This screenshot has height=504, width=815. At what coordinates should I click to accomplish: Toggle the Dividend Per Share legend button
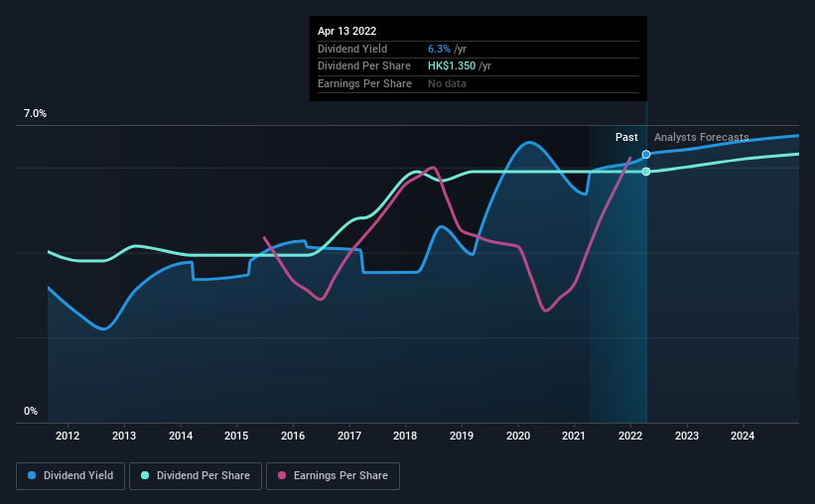(196, 476)
